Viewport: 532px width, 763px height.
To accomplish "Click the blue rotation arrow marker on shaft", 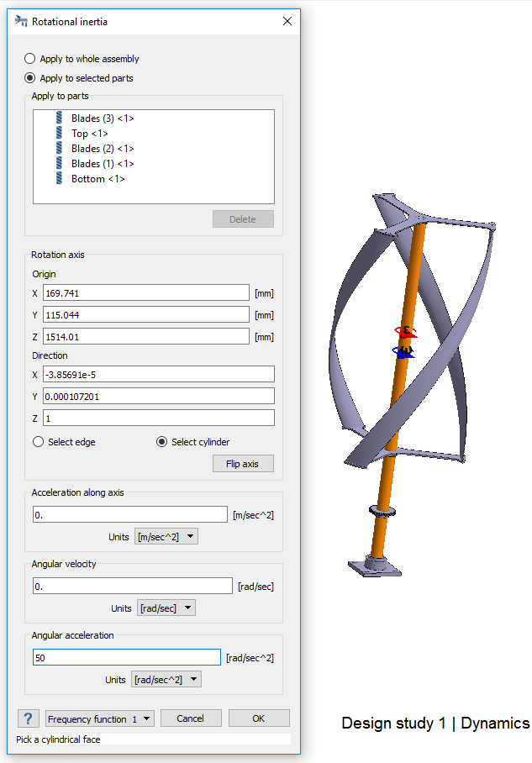I will pyautogui.click(x=404, y=351).
